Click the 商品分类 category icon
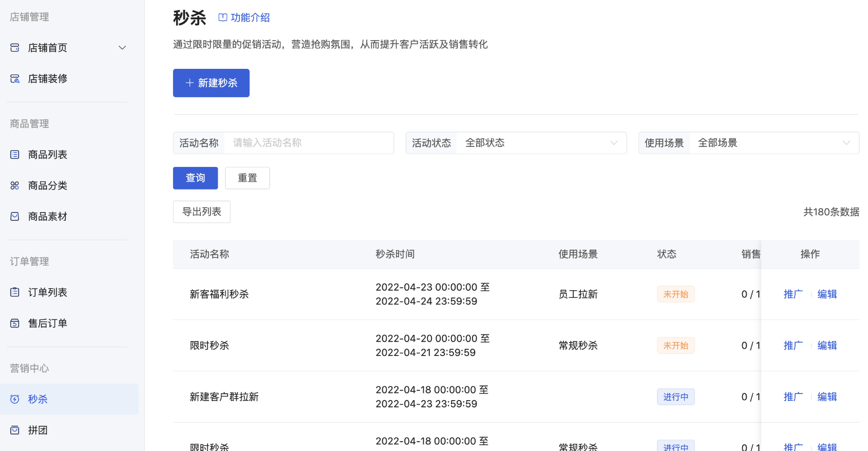 (x=15, y=185)
